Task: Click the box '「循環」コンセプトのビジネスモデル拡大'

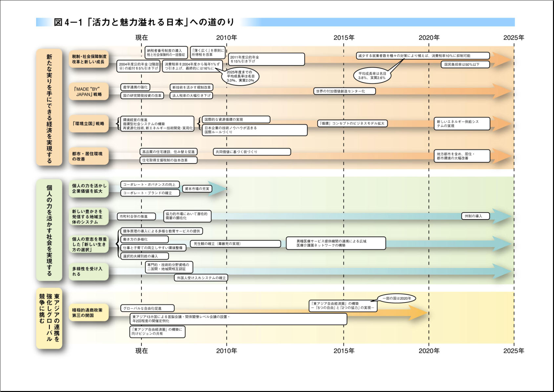Action: 352,123
